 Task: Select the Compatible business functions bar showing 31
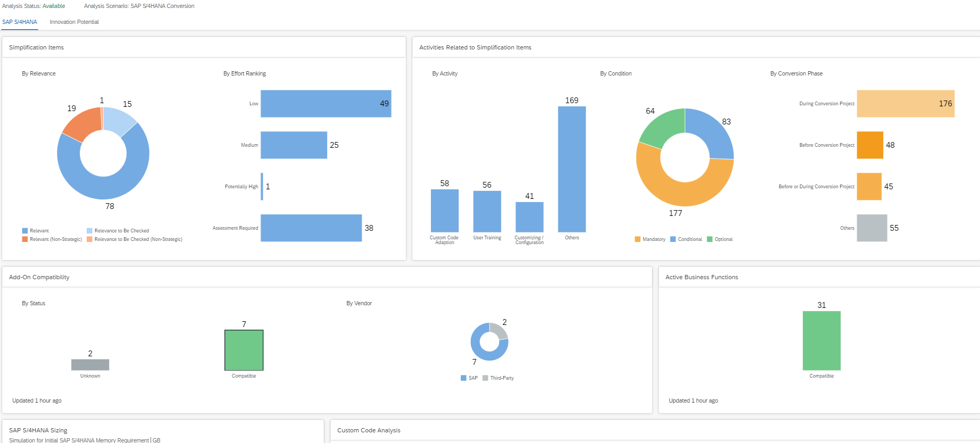[822, 341]
